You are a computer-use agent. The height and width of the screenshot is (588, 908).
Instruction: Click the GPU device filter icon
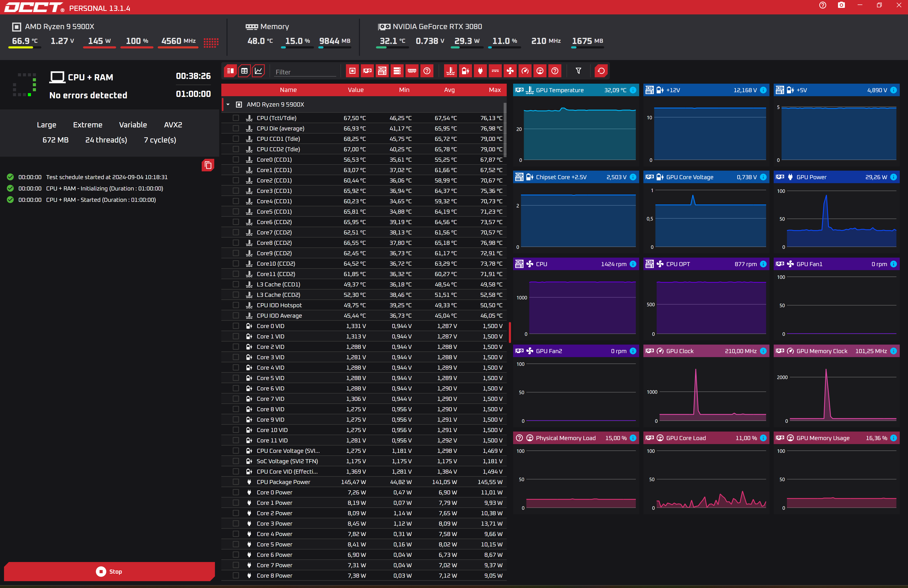367,71
